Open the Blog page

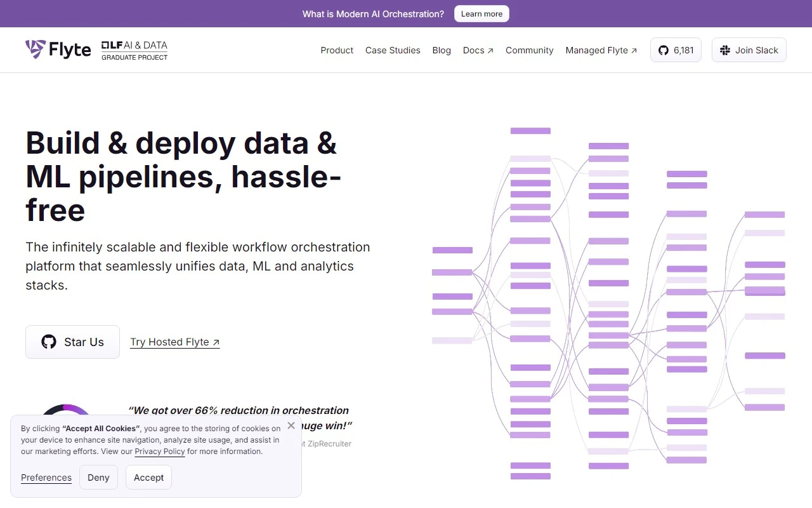point(442,50)
